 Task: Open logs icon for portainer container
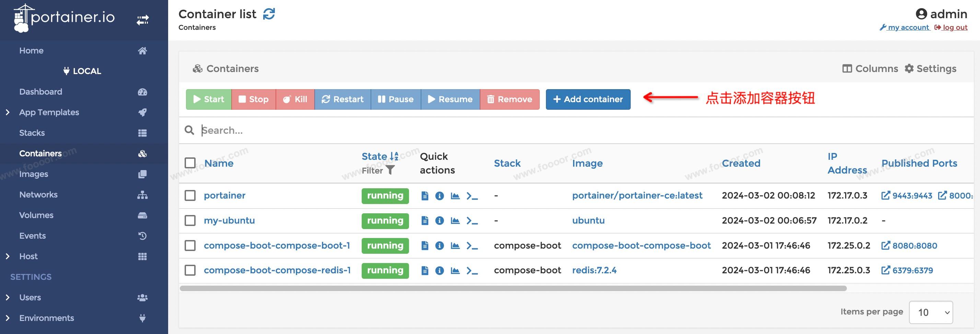[x=425, y=196]
